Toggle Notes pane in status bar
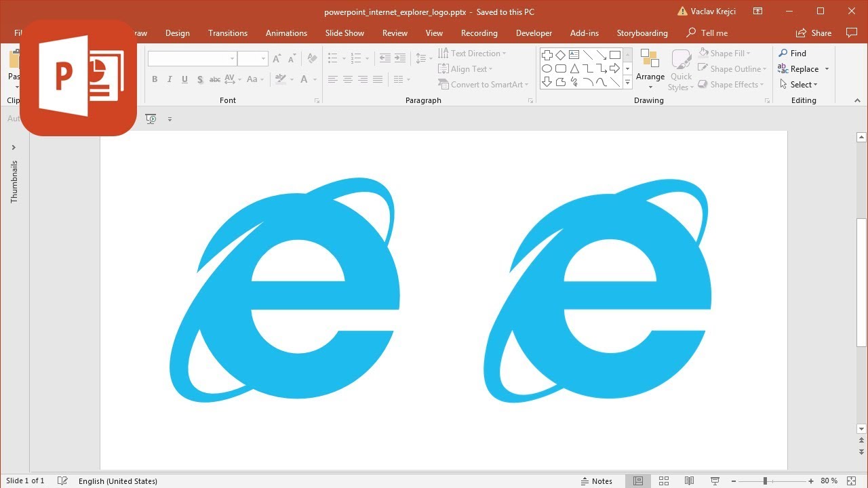Screen dimensions: 868x488 pyautogui.click(x=597, y=481)
